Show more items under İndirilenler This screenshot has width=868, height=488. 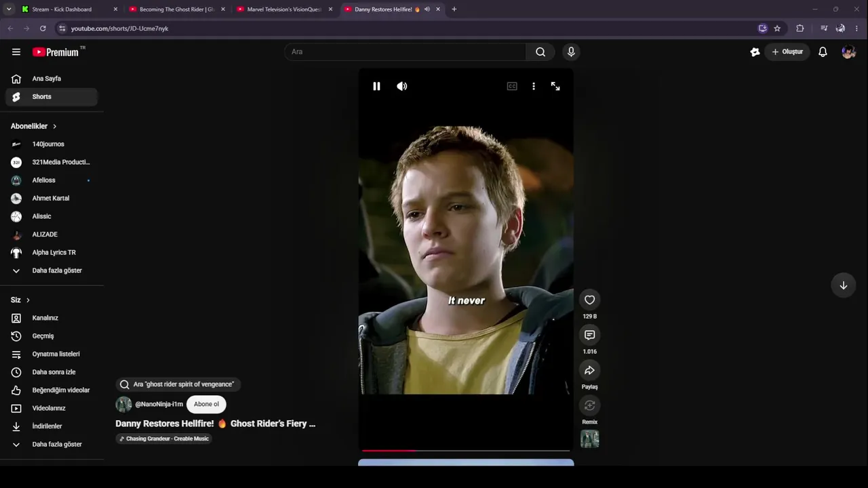pyautogui.click(x=52, y=445)
